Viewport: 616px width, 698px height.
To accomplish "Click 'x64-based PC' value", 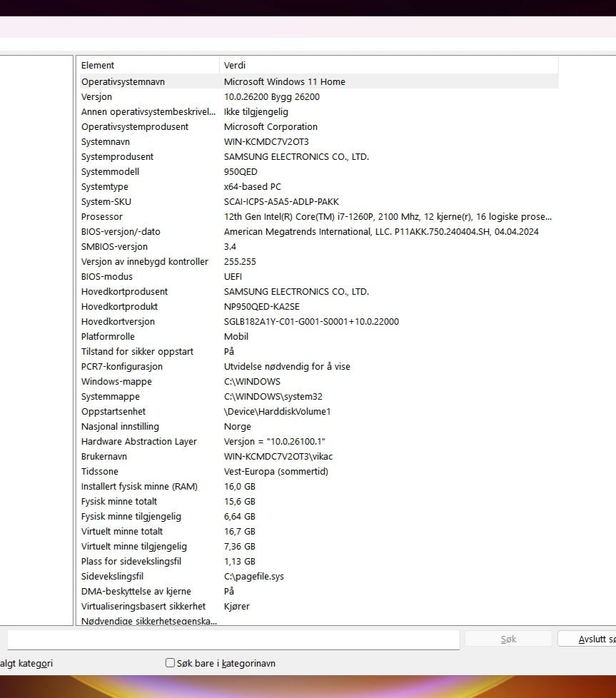I will tap(253, 186).
